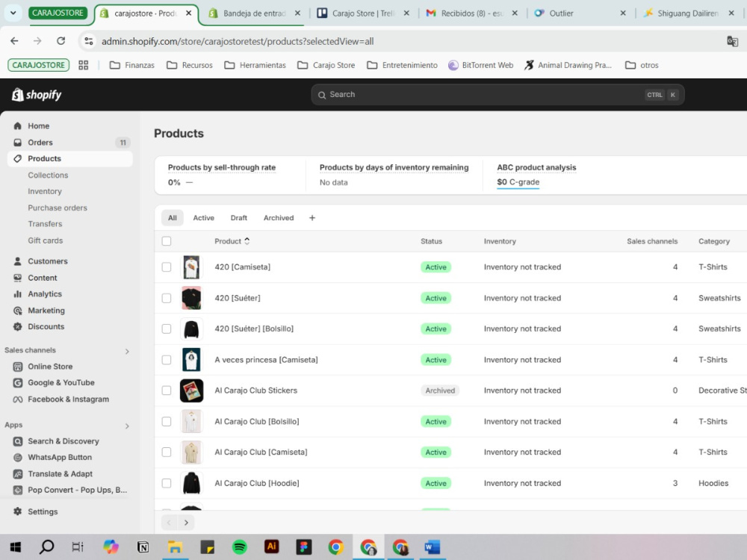Open Spotify from the taskbar
Viewport: 747px width, 560px height.
[x=240, y=547]
